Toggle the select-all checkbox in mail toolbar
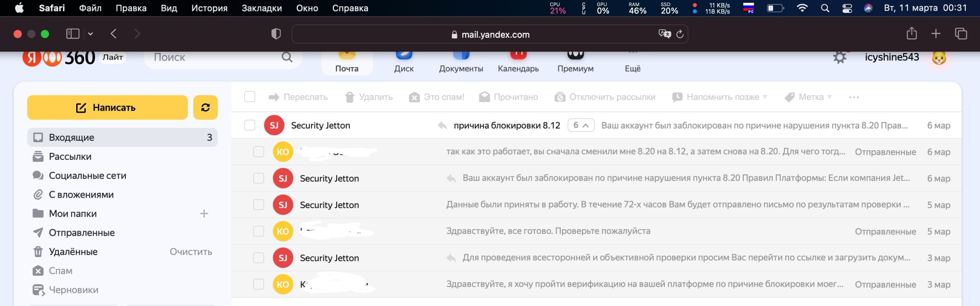The height and width of the screenshot is (306, 980). [250, 97]
